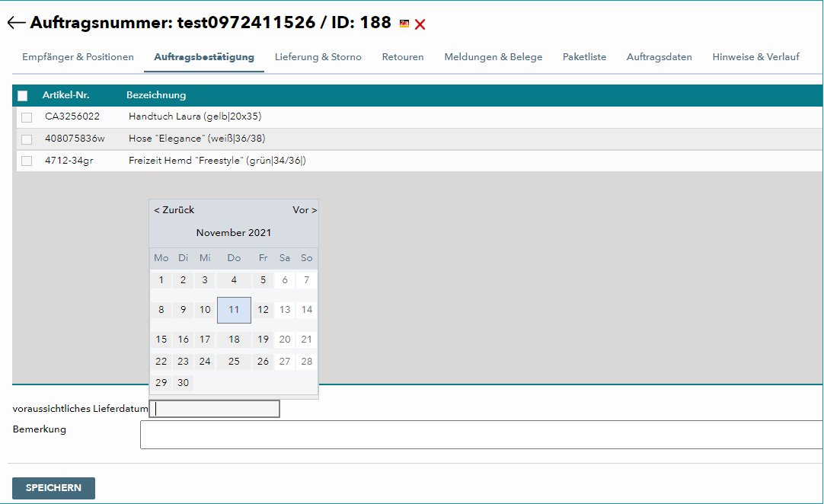Select day 9 in the calendar

pyautogui.click(x=183, y=310)
